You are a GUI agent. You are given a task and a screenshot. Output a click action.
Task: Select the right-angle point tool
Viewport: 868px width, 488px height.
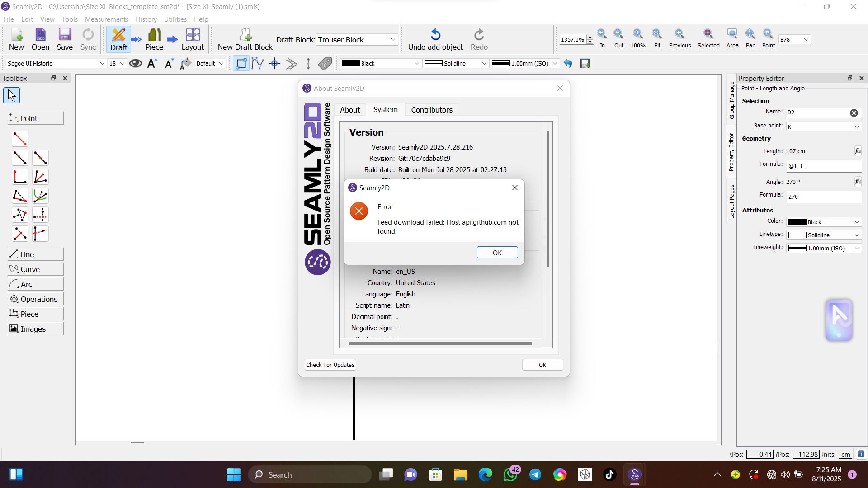20,177
